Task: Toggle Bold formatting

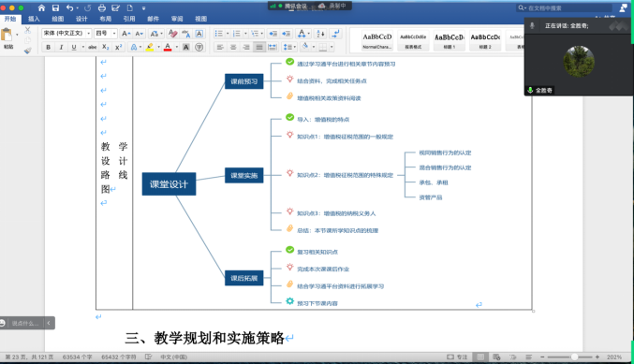Action: click(x=48, y=48)
